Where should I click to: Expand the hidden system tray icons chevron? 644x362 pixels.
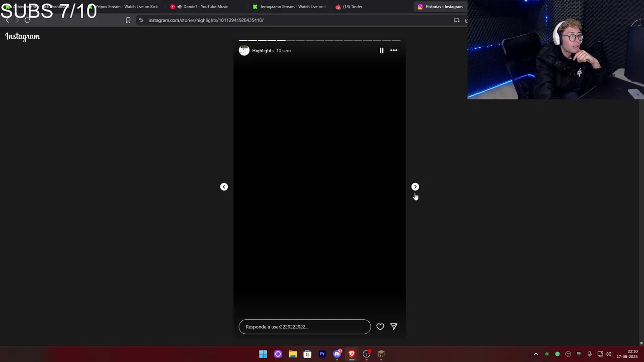(x=536, y=354)
